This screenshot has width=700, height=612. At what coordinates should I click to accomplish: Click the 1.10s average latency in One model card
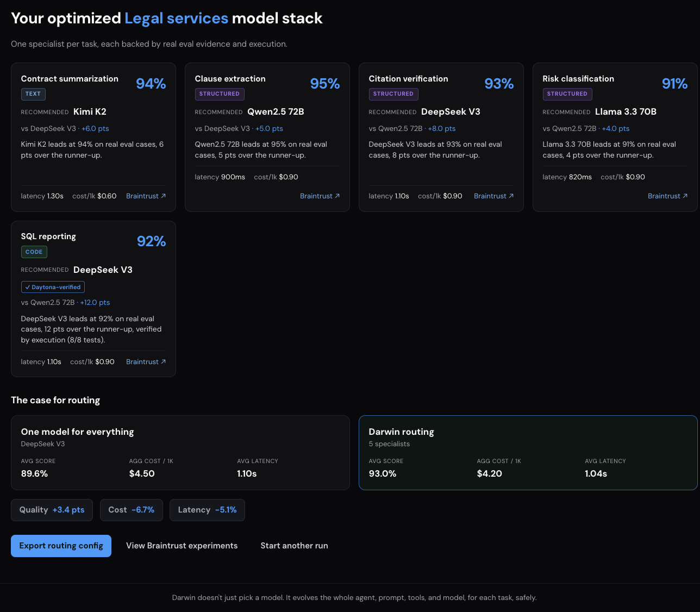[247, 474]
